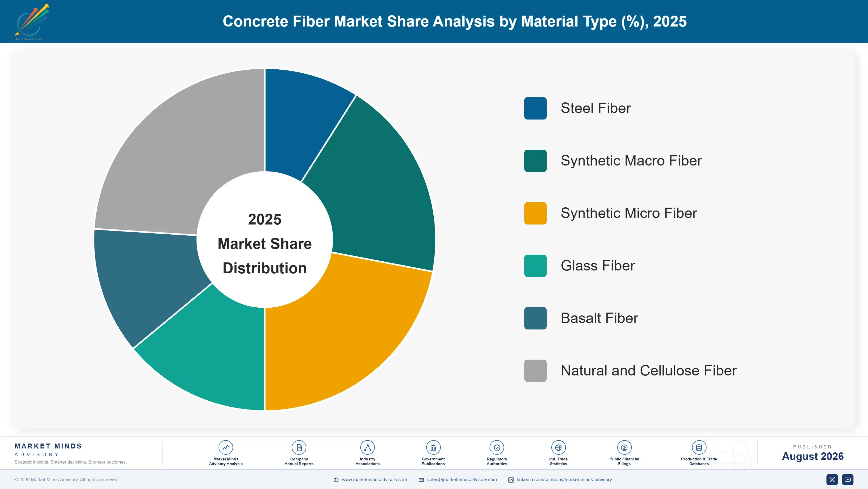Open the X social media icon
This screenshot has height=489, width=868.
[x=832, y=480]
